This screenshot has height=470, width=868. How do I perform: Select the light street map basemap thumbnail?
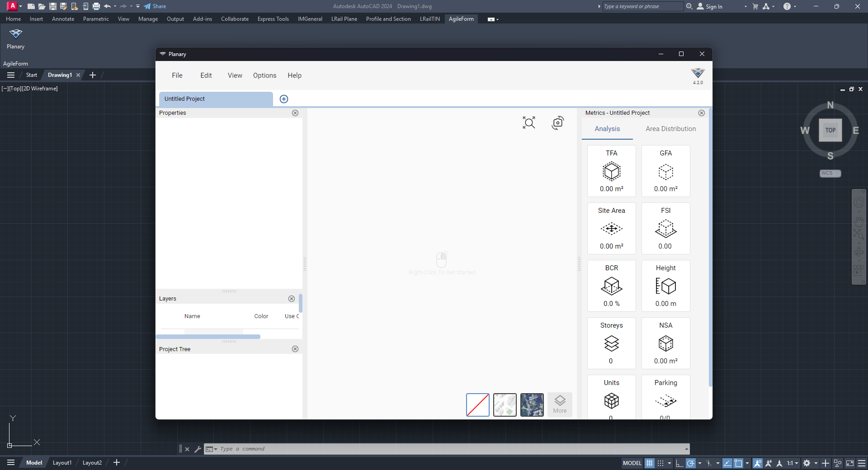point(505,405)
